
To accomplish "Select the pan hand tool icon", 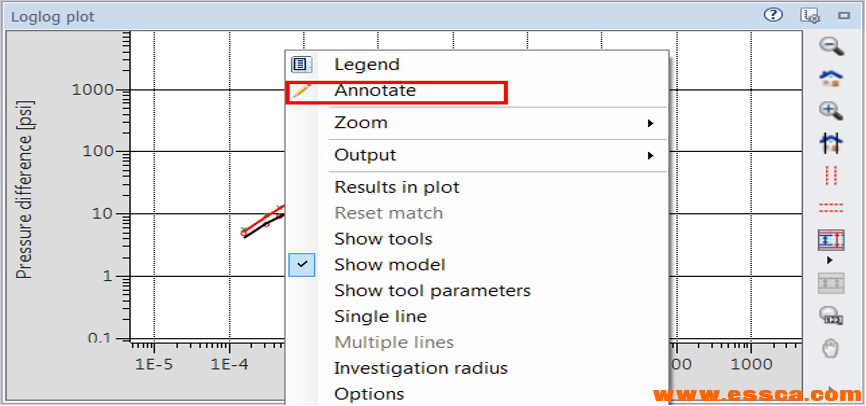I will (x=831, y=349).
